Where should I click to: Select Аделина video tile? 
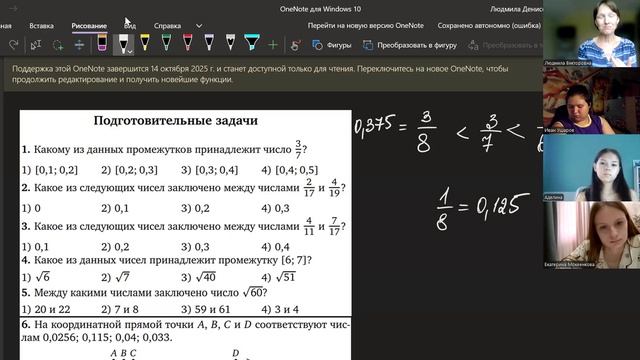point(591,168)
